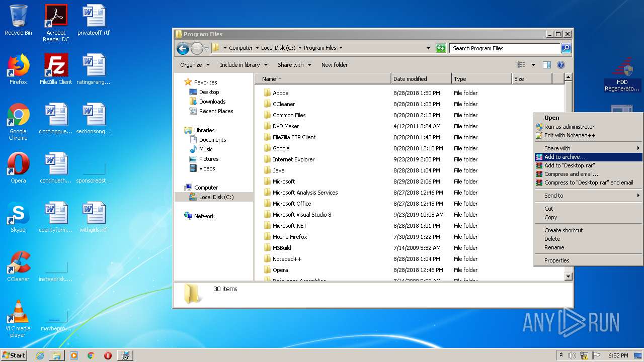The height and width of the screenshot is (362, 644).
Task: Launch Acrobat Reader DC shortcut
Action: [x=56, y=23]
